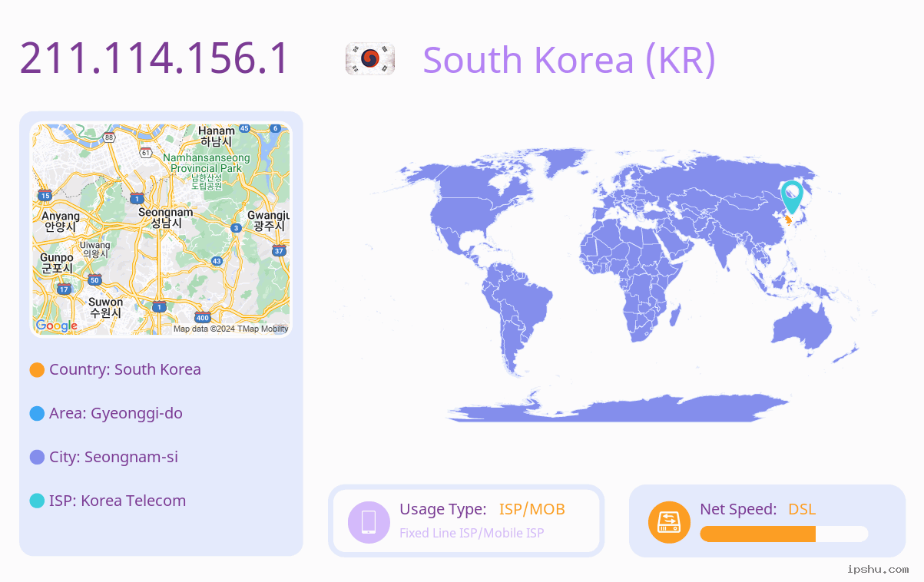This screenshot has width=924, height=582.
Task: Click the Country: South Korea text
Action: tap(125, 369)
